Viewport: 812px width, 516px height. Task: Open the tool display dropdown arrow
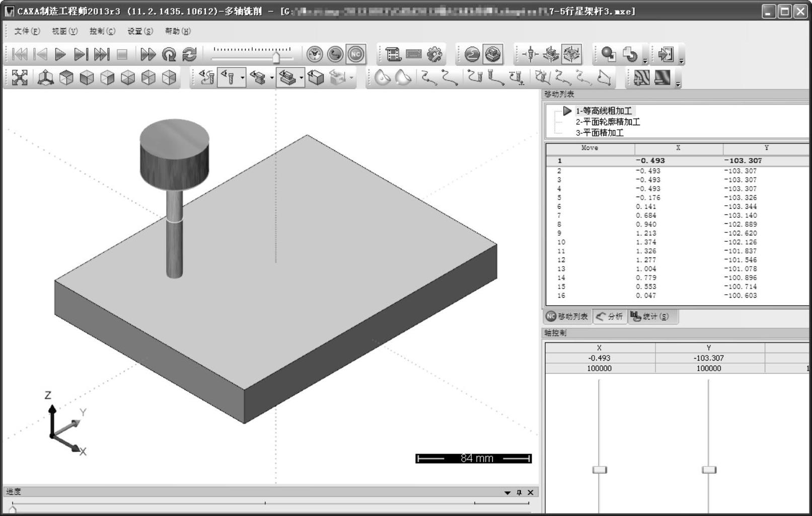click(243, 78)
